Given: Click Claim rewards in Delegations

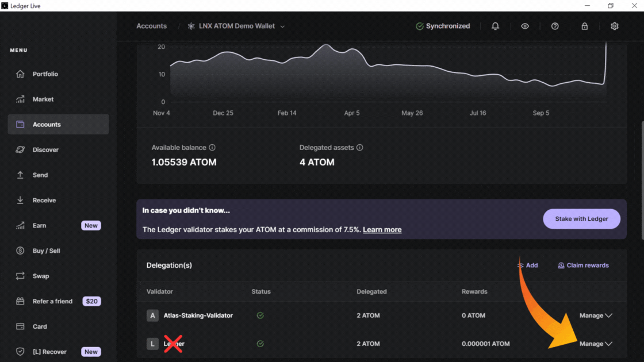Looking at the screenshot, I should (x=583, y=265).
